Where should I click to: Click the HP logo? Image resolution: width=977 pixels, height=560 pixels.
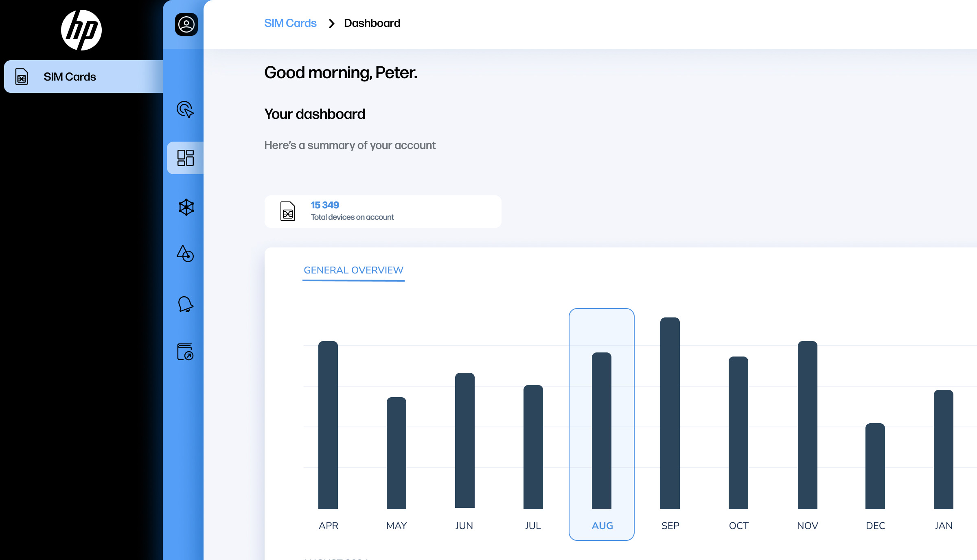click(81, 30)
